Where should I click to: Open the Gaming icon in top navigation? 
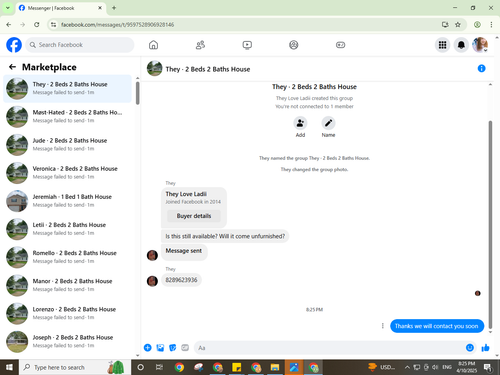point(340,45)
